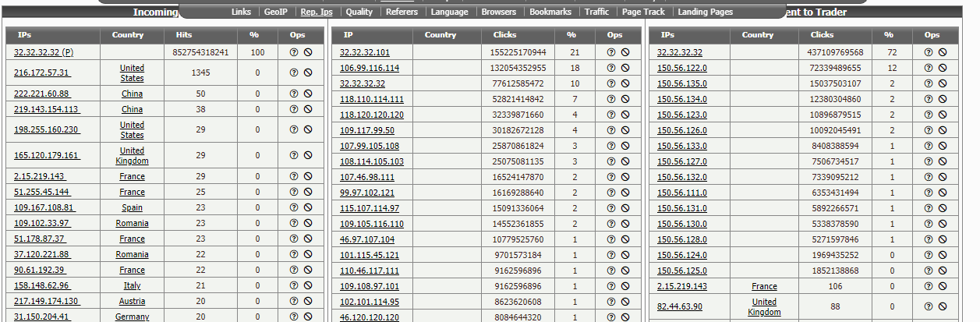
Task: Open IP link 32.32.32.32 (P)
Action: (44, 52)
